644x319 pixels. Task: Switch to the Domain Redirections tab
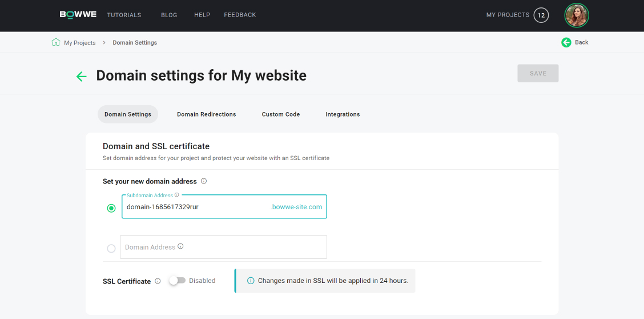tap(207, 114)
